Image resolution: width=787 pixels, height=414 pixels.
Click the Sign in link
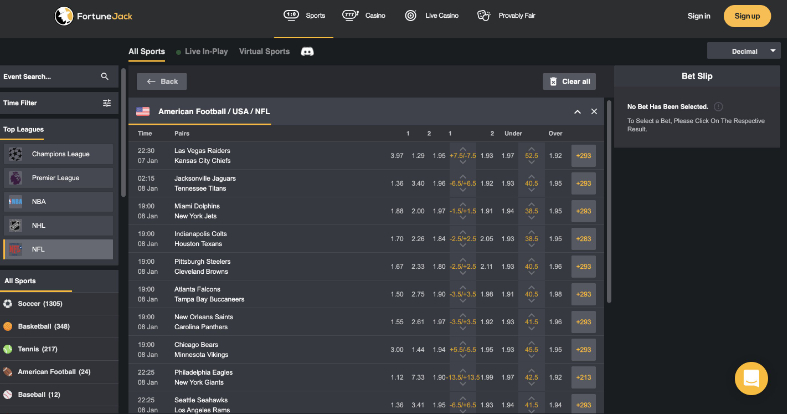coord(699,16)
